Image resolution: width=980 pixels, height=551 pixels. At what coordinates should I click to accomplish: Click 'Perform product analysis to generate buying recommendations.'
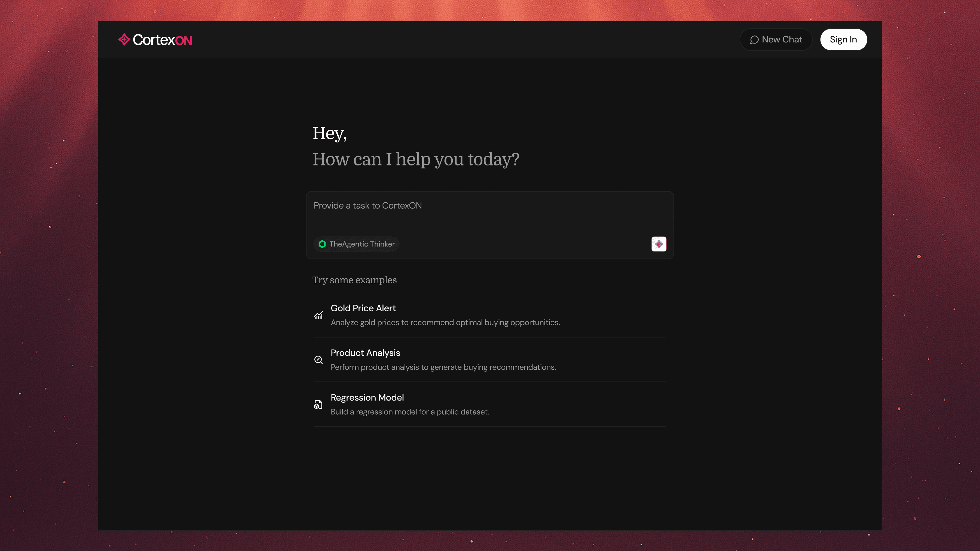(443, 367)
